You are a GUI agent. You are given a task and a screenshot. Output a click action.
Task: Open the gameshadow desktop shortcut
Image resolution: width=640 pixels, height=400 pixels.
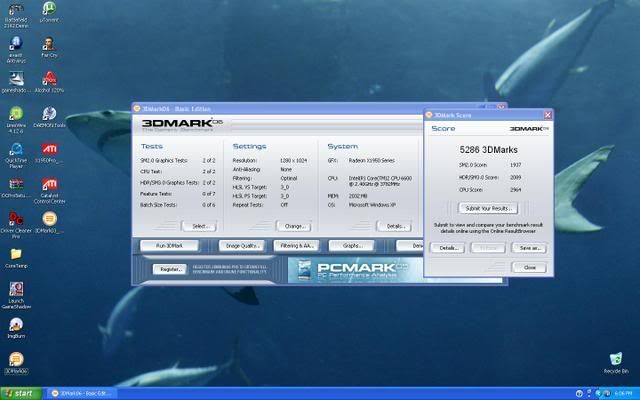point(16,82)
